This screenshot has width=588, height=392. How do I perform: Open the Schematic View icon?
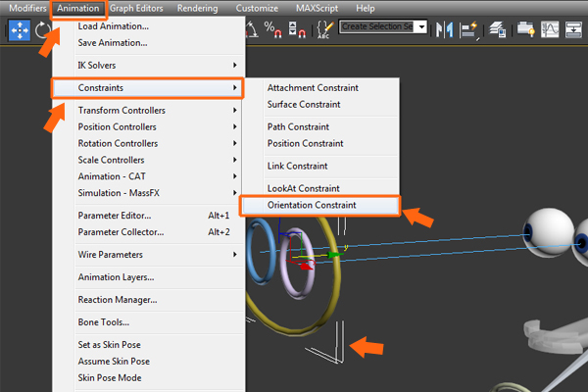573,29
